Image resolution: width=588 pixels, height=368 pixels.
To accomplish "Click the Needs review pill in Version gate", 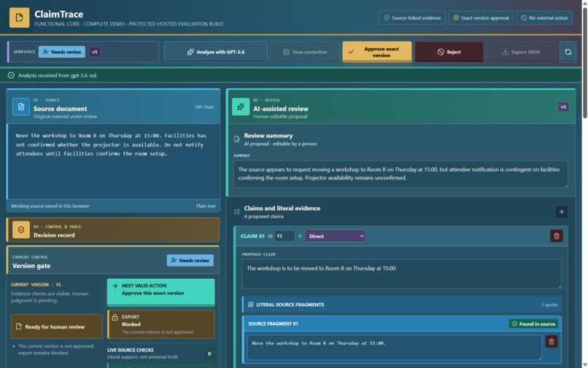I will pos(190,260).
